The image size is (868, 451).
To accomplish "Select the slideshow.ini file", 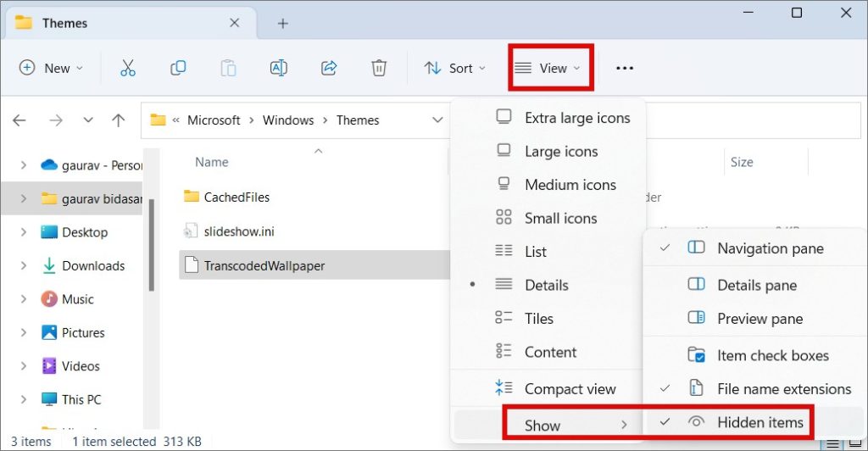I will [x=229, y=231].
